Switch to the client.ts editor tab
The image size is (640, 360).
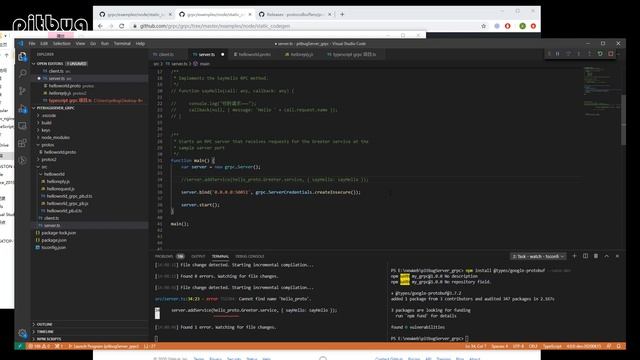167,54
